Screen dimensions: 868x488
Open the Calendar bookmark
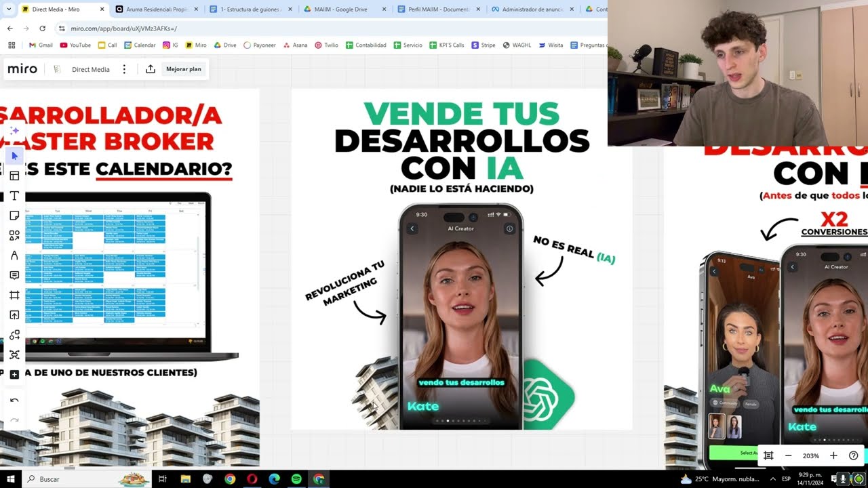(x=140, y=45)
